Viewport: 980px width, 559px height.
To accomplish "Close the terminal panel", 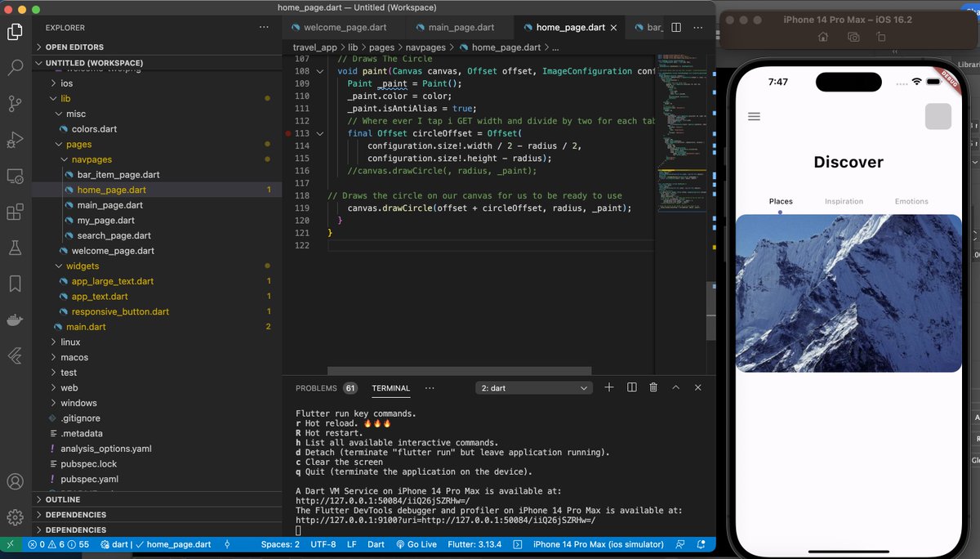I will [697, 387].
